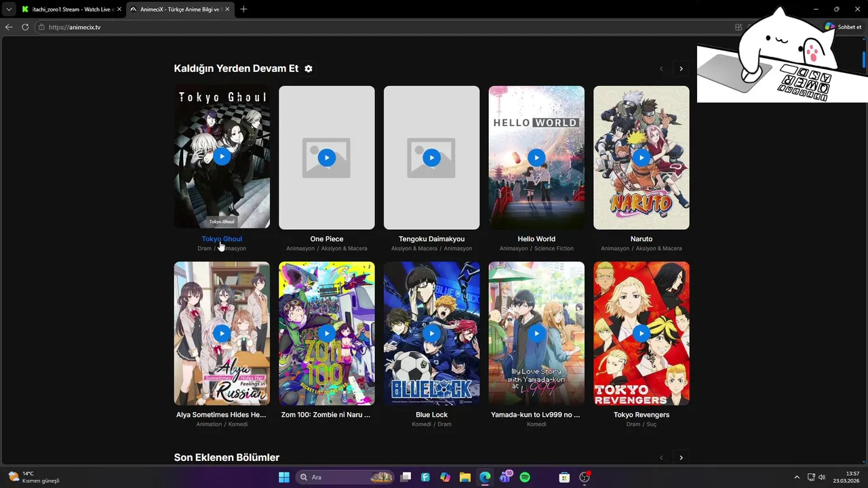Play Yamada-kun to Lv999 from its poster
Screen dimensions: 868x488
(536, 333)
